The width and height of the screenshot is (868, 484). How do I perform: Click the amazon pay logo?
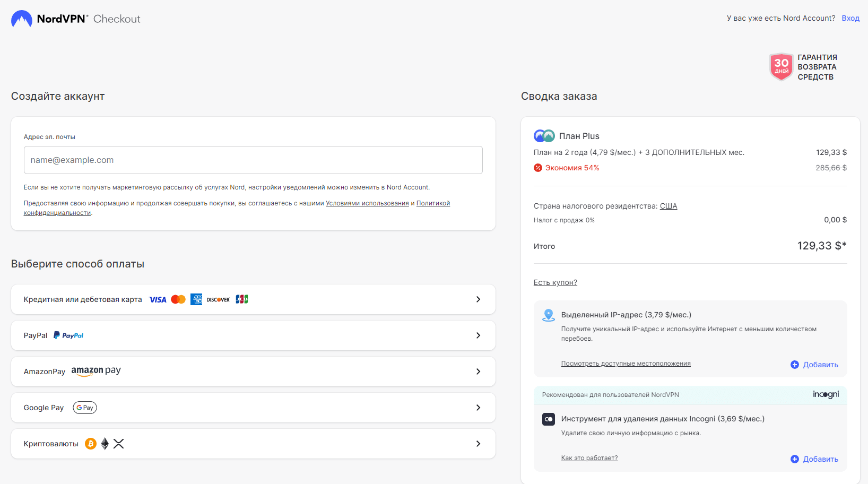click(96, 371)
